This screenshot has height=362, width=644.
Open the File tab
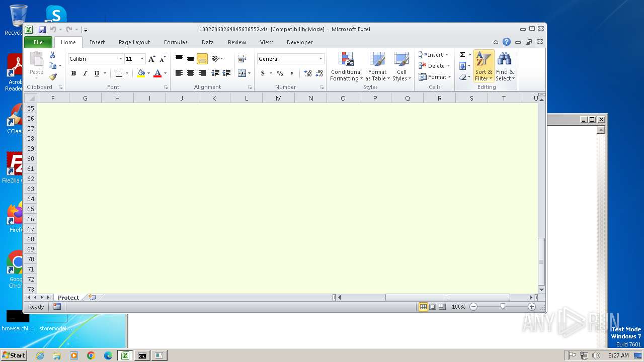(x=38, y=42)
